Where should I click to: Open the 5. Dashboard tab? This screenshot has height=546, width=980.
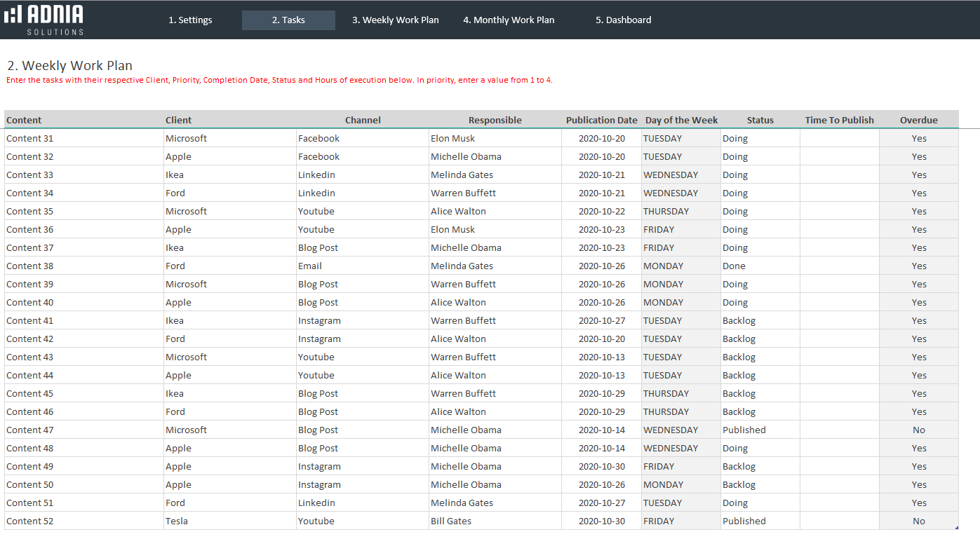(623, 20)
